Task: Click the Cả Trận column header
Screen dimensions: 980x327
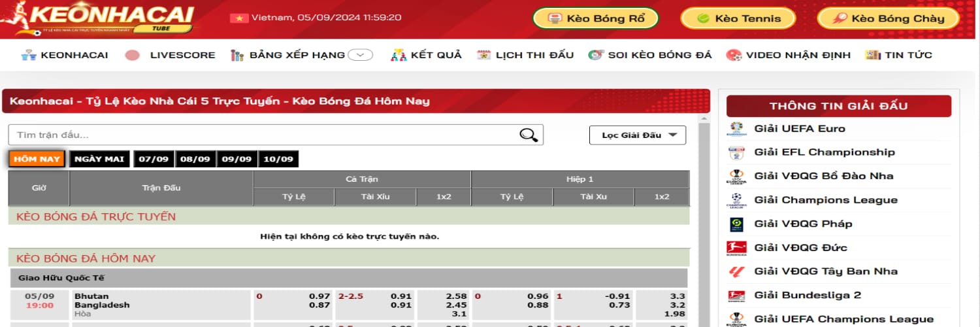Action: coord(362,179)
